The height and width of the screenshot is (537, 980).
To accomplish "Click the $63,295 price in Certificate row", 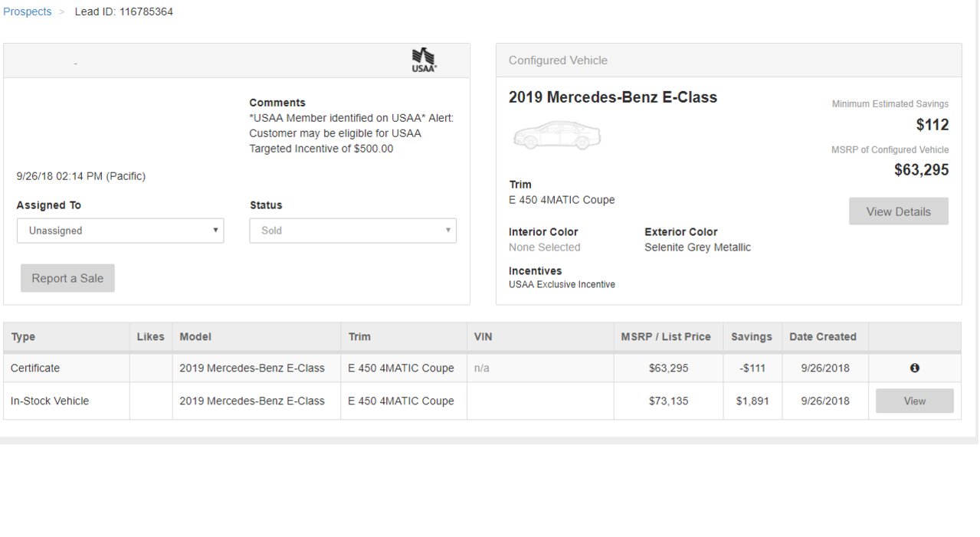I will [x=668, y=368].
